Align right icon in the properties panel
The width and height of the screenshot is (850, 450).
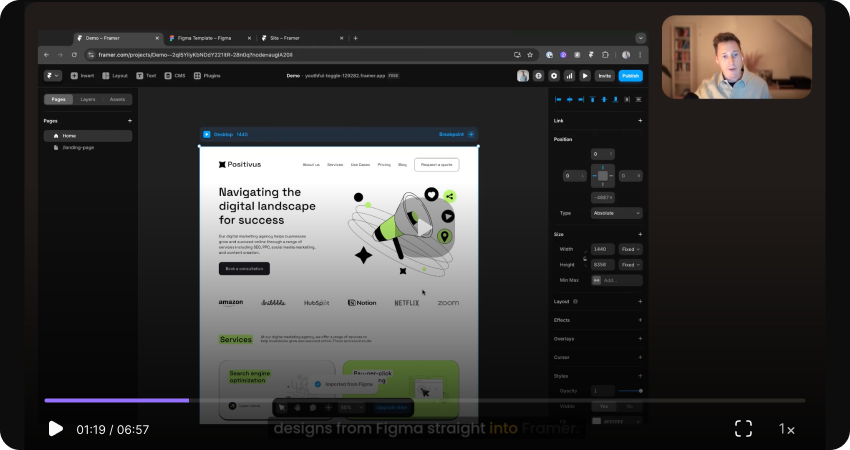tap(581, 99)
